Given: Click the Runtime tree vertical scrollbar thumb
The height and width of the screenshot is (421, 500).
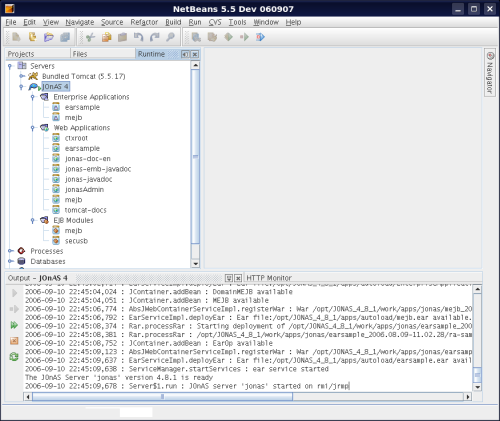Looking at the screenshot, I should coord(196,156).
